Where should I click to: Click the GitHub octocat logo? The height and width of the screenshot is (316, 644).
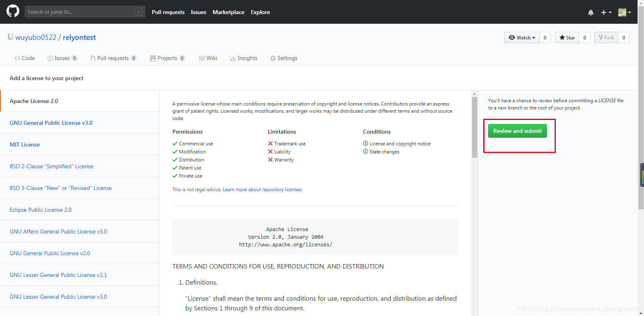pos(13,11)
